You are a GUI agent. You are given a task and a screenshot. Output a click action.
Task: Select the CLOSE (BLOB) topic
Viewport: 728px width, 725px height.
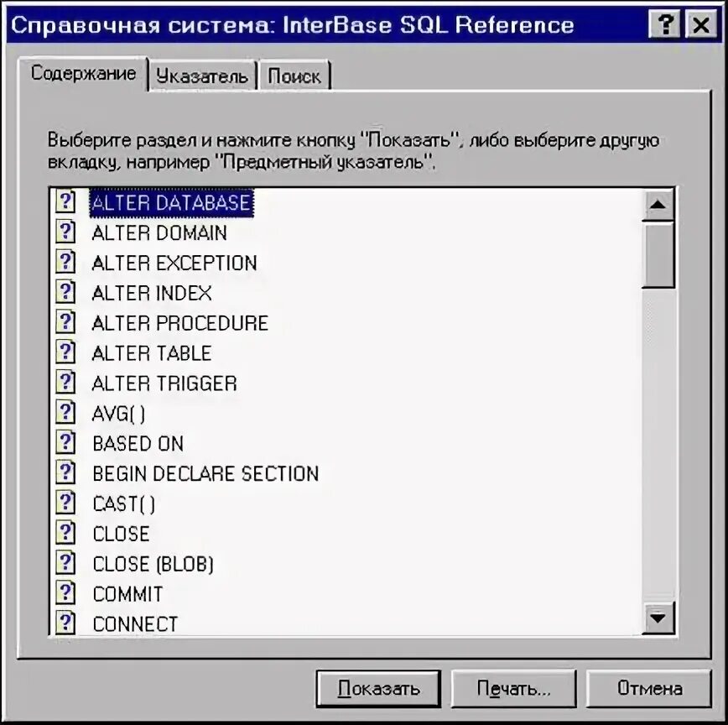[x=153, y=564]
